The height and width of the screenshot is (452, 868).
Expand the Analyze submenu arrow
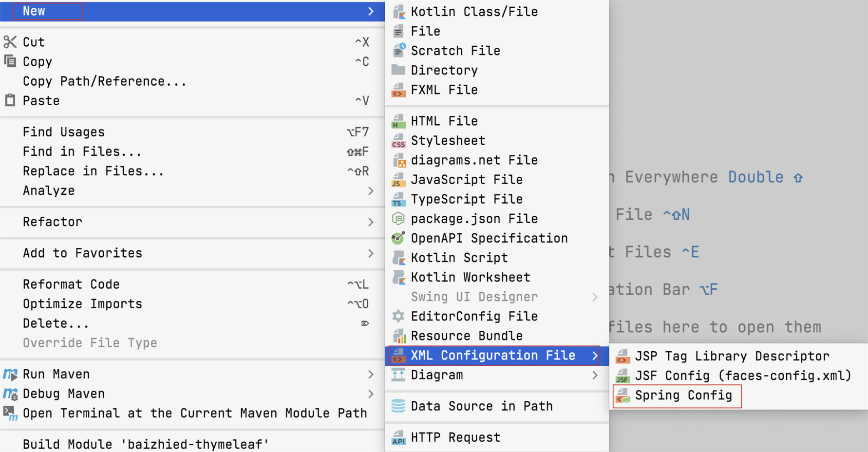tap(371, 191)
